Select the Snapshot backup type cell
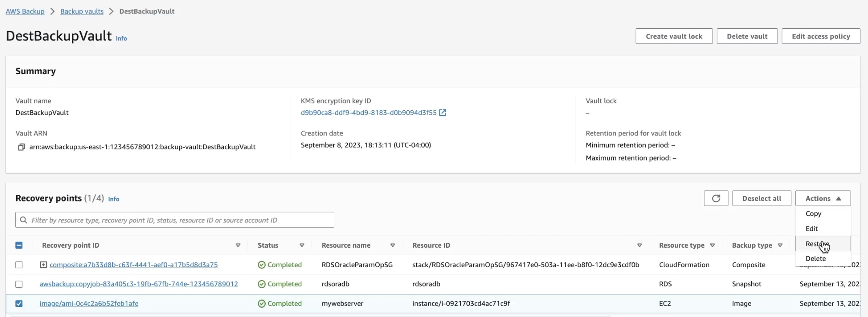Image resolution: width=868 pixels, height=317 pixels. (x=747, y=284)
